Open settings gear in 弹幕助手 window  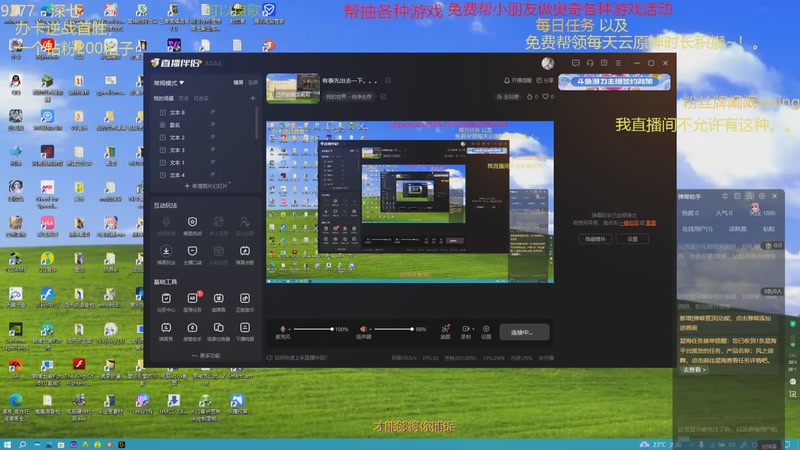(762, 196)
